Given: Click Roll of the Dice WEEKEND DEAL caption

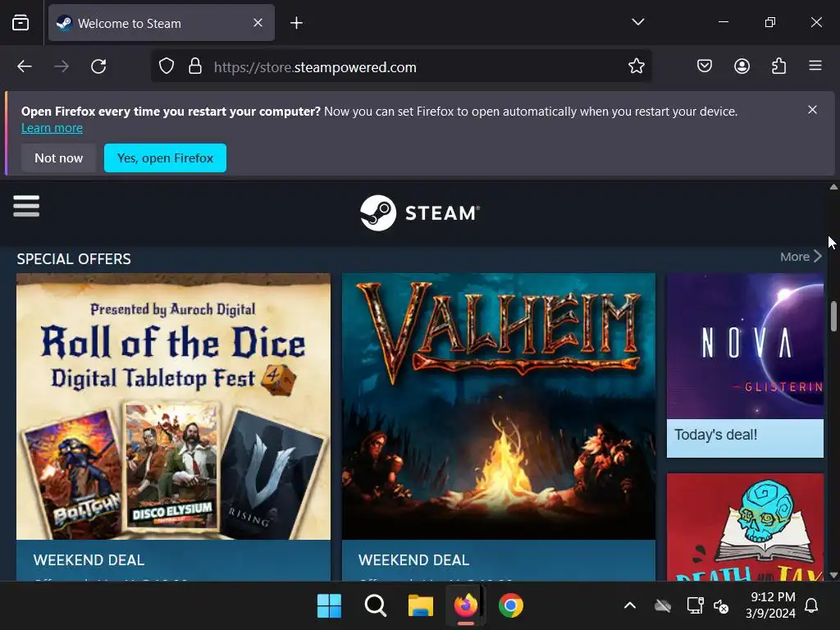Looking at the screenshot, I should pos(89,559).
